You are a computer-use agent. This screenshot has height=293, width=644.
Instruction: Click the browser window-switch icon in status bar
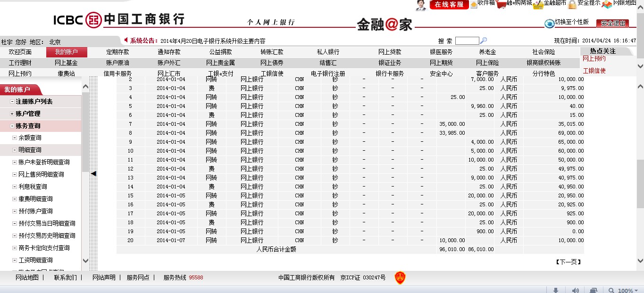594,290
